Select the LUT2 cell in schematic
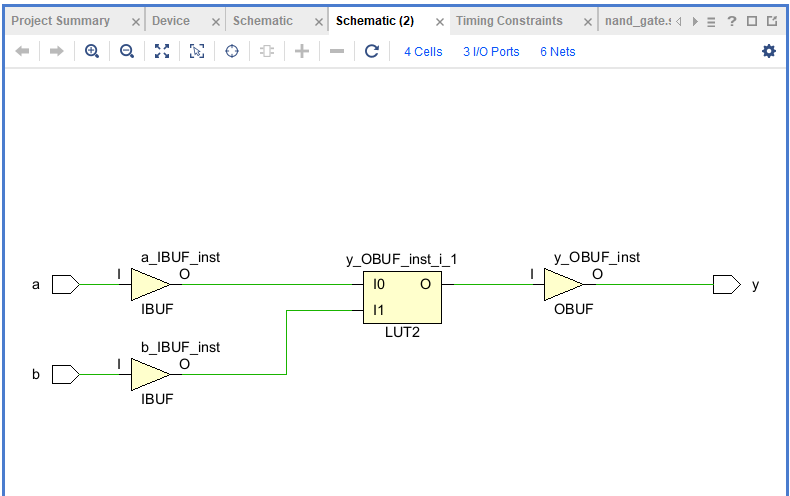This screenshot has width=790, height=496. point(402,297)
